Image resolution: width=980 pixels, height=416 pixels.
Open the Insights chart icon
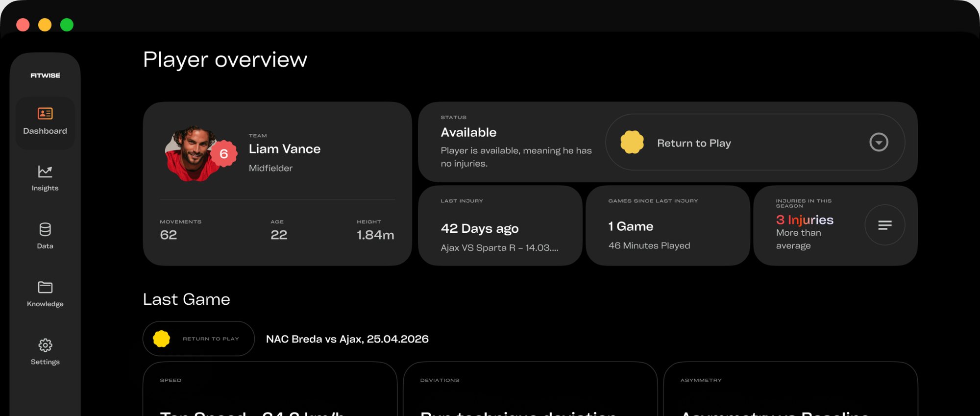tap(45, 171)
